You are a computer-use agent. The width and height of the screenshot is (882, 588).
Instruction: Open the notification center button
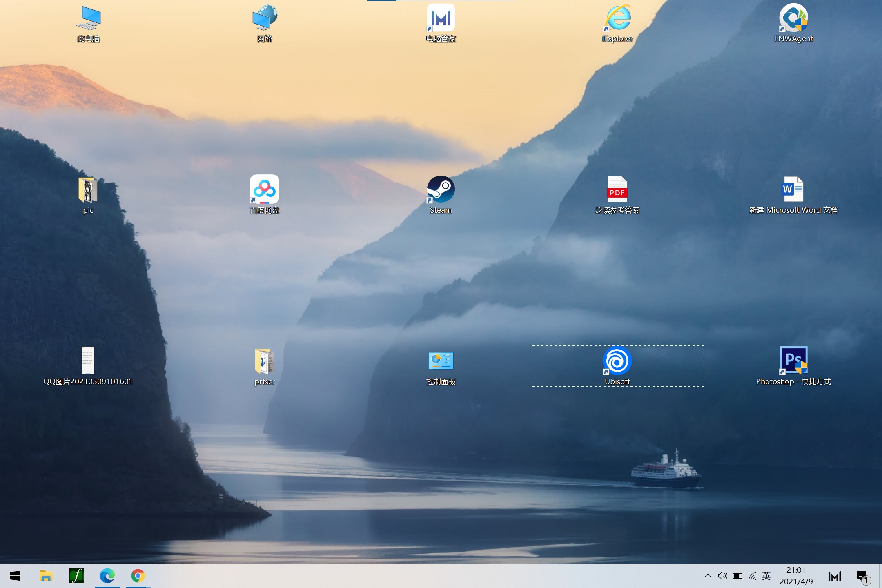(x=862, y=576)
